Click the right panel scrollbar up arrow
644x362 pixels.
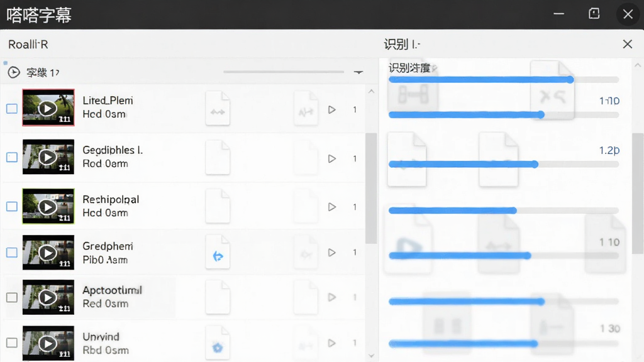tap(638, 65)
